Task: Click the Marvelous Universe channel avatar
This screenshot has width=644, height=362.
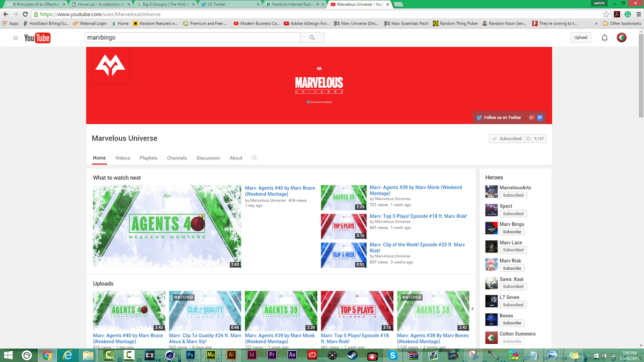Action: tap(110, 65)
